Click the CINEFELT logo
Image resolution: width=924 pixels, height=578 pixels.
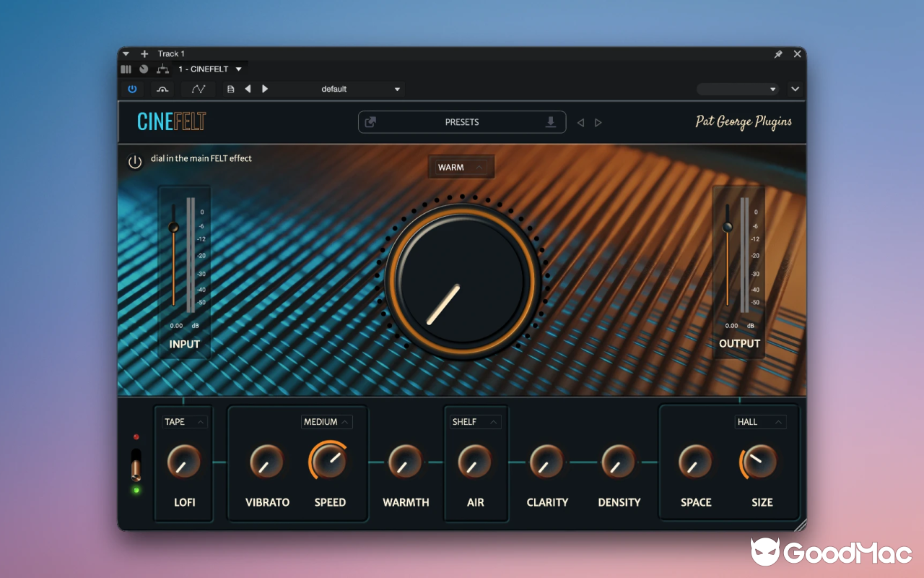172,121
